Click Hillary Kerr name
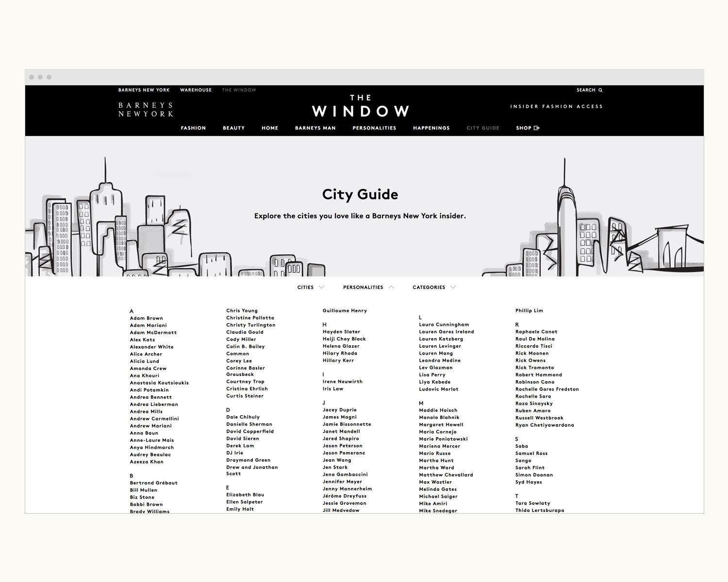728x582 pixels. point(338,360)
